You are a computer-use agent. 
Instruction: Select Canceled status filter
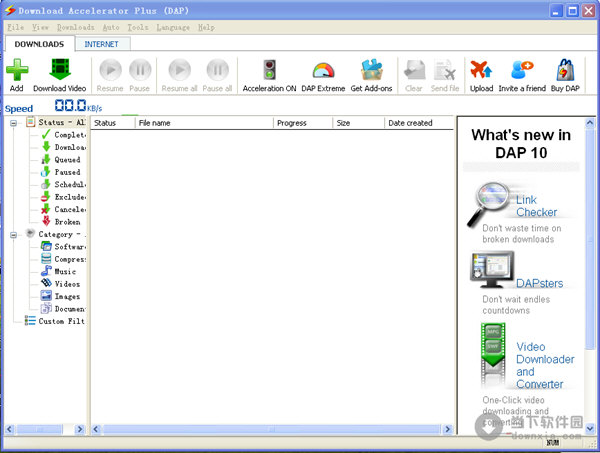point(64,209)
